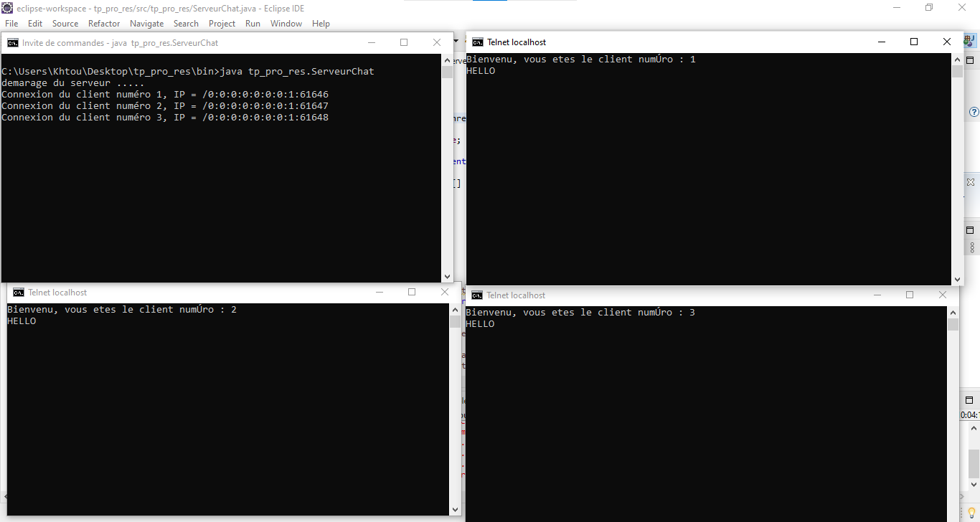Open the Search menu
Image resolution: width=980 pixels, height=522 pixels.
pos(186,24)
